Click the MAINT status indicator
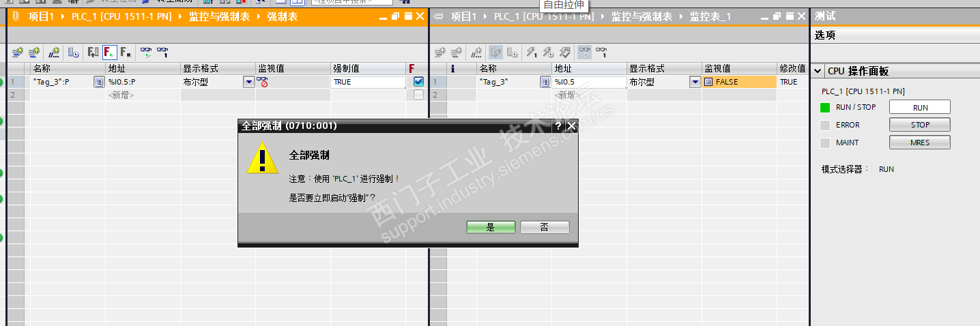Viewport: 980px width, 326px height. [825, 143]
